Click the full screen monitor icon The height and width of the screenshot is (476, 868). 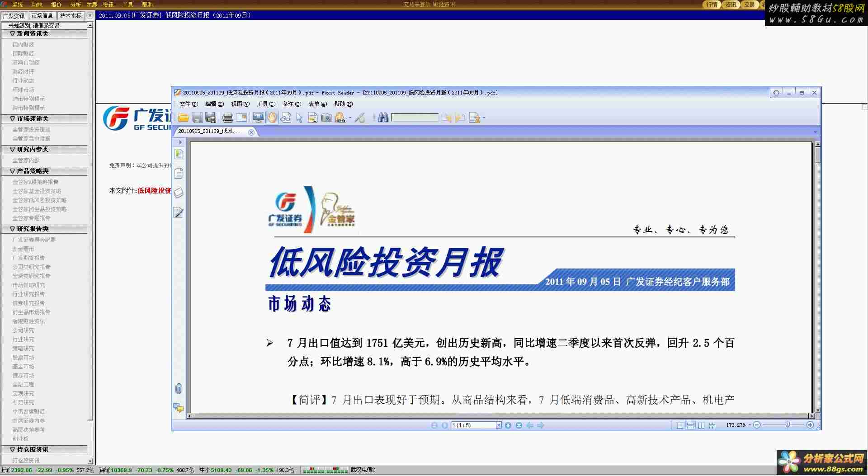tap(258, 118)
